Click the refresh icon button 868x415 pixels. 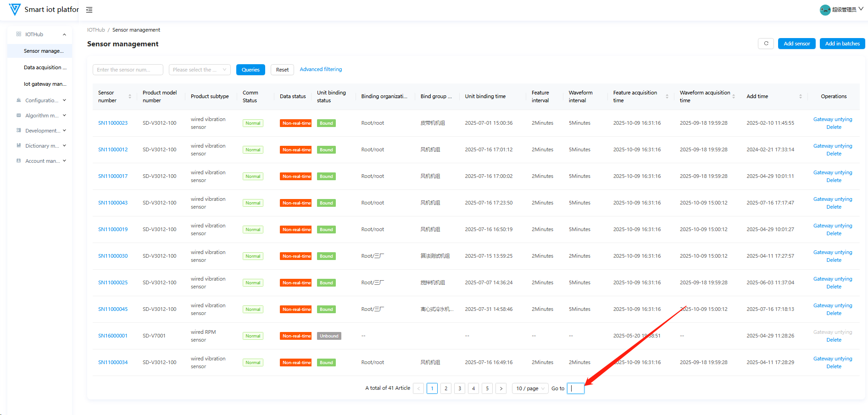766,44
